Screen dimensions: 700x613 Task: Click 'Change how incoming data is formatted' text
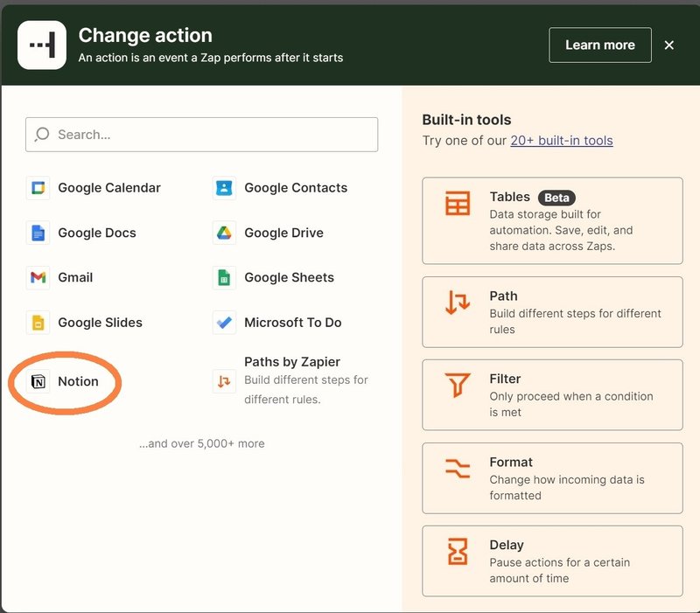[x=567, y=488]
